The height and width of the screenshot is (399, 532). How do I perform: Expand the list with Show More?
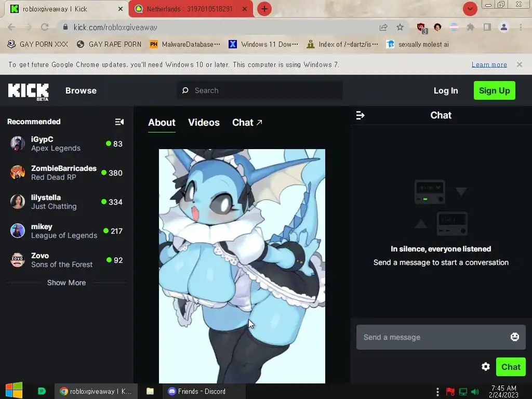[66, 283]
